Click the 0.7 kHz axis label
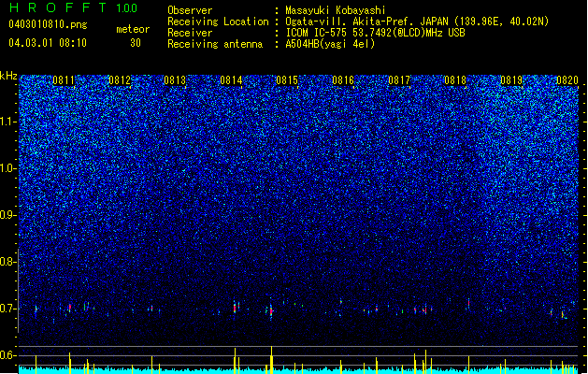 8,309
